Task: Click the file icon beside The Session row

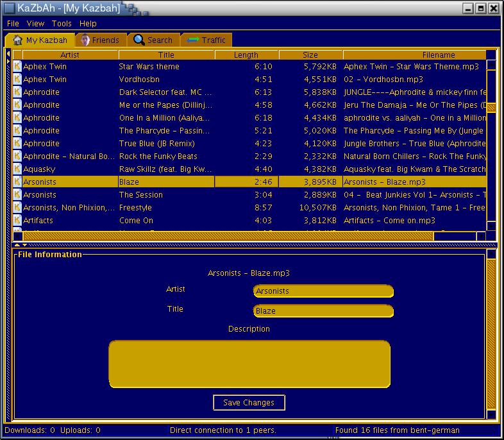Action: point(17,195)
